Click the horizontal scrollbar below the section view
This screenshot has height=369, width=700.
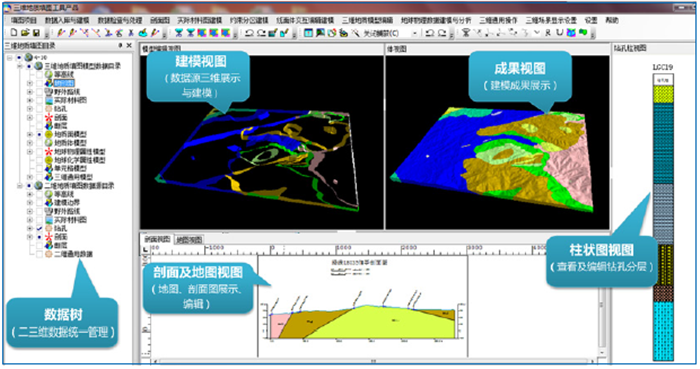(x=373, y=361)
